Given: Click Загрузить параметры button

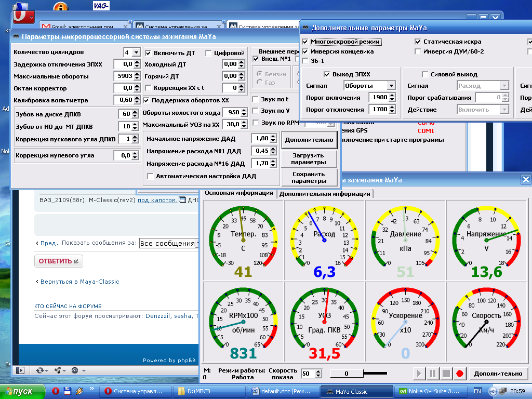Looking at the screenshot, I should tap(308, 159).
